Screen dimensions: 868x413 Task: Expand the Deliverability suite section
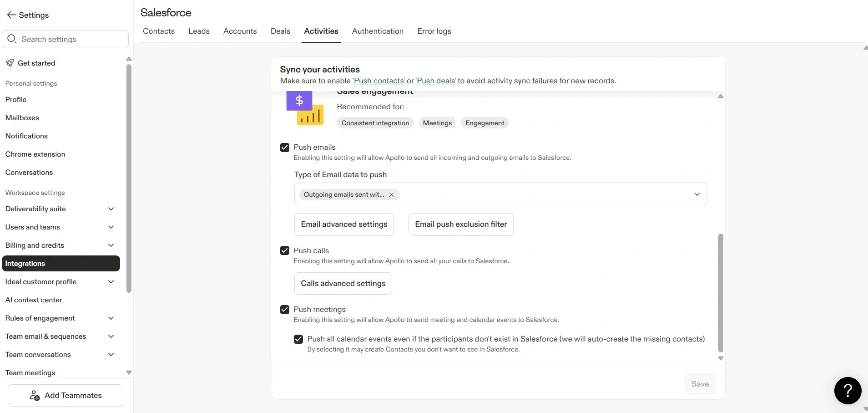pyautogui.click(x=111, y=209)
